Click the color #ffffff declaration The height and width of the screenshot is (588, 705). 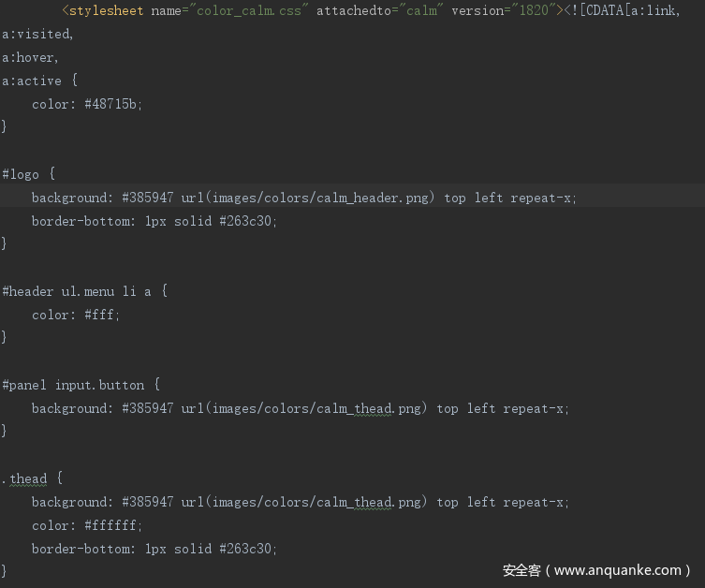[87, 525]
